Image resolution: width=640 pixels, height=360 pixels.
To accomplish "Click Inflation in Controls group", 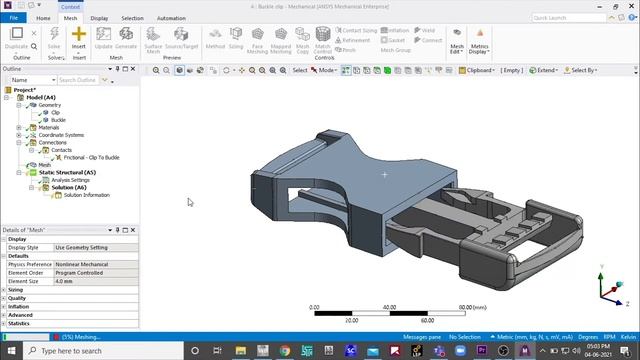I will 395,30.
